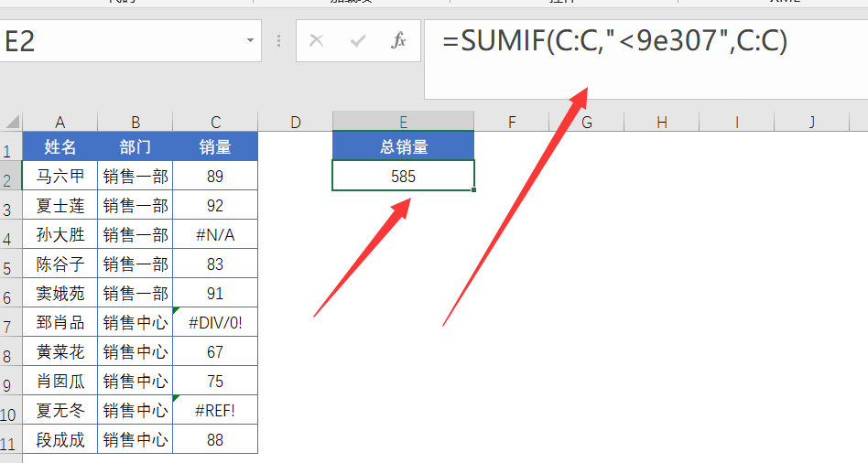Select the #DIV/0! error cell
The image size is (868, 463).
tap(215, 322)
